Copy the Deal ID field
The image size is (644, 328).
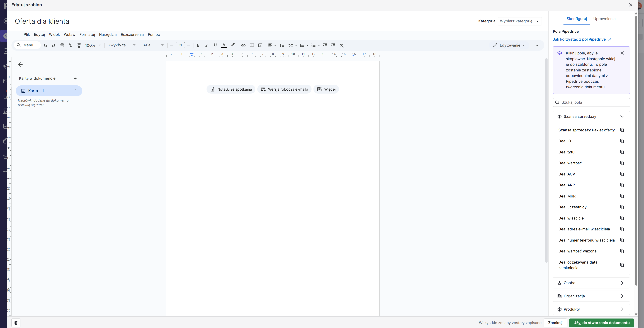[x=622, y=141]
